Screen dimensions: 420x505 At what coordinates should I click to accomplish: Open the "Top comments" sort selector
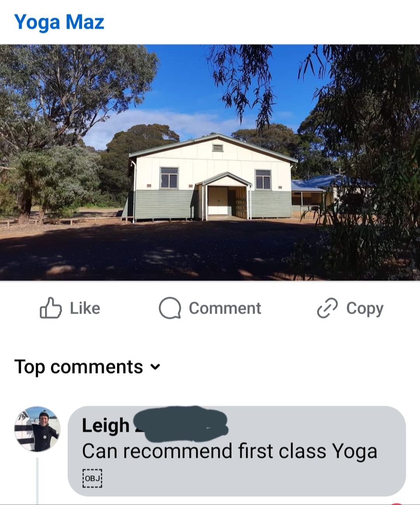click(87, 367)
